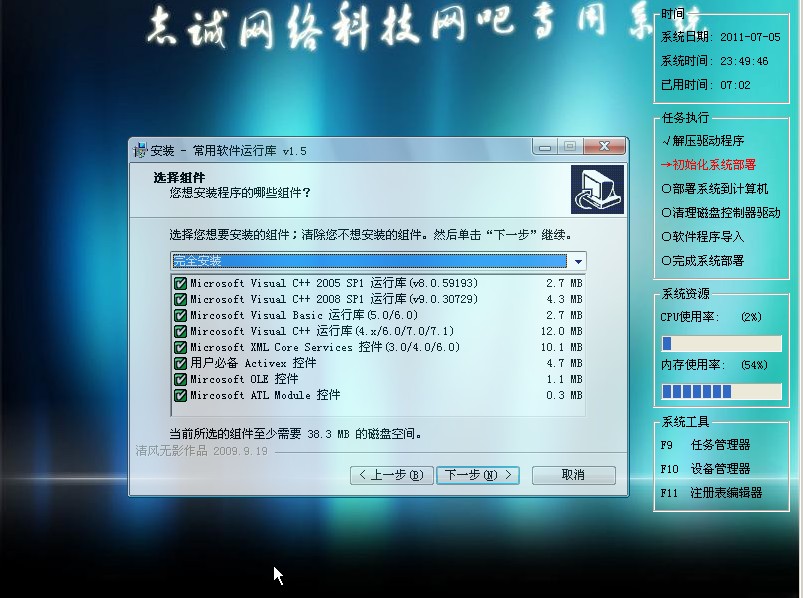
Task: Click F11 注册表编辑器 in system tools
Action: (x=711, y=493)
